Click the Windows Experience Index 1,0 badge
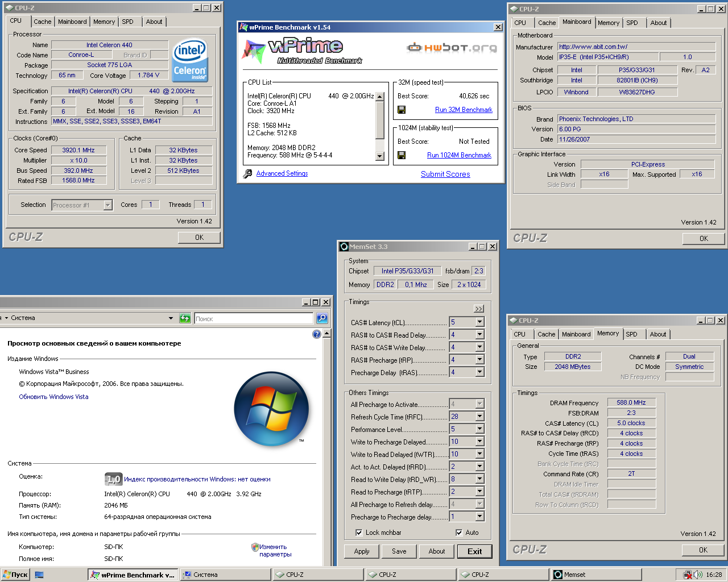Image resolution: width=728 pixels, height=582 pixels. [x=113, y=479]
